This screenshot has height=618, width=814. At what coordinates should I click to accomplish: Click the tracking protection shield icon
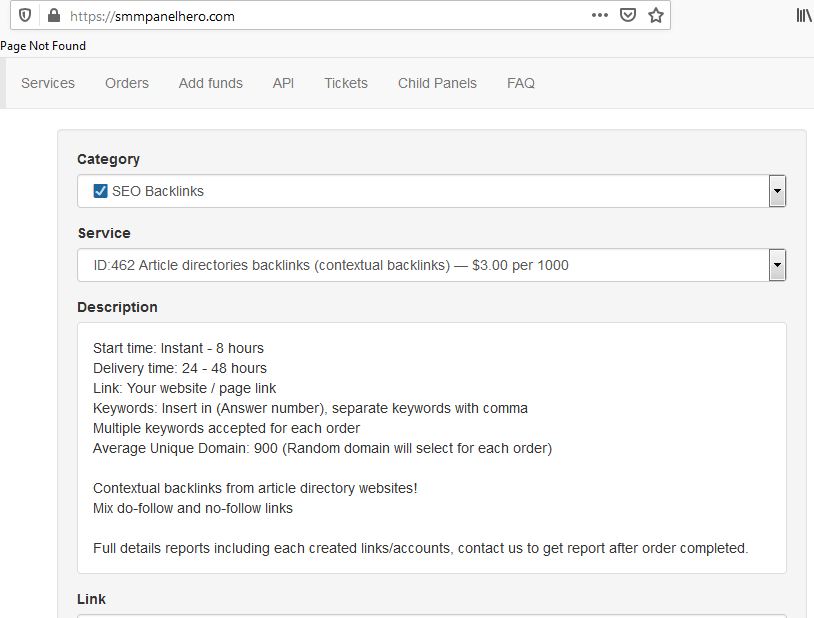pyautogui.click(x=26, y=15)
